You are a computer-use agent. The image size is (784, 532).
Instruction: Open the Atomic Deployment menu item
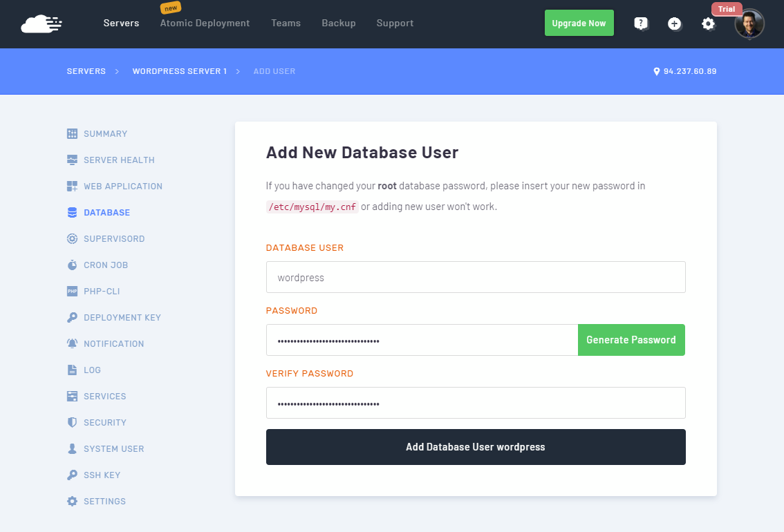(x=205, y=23)
